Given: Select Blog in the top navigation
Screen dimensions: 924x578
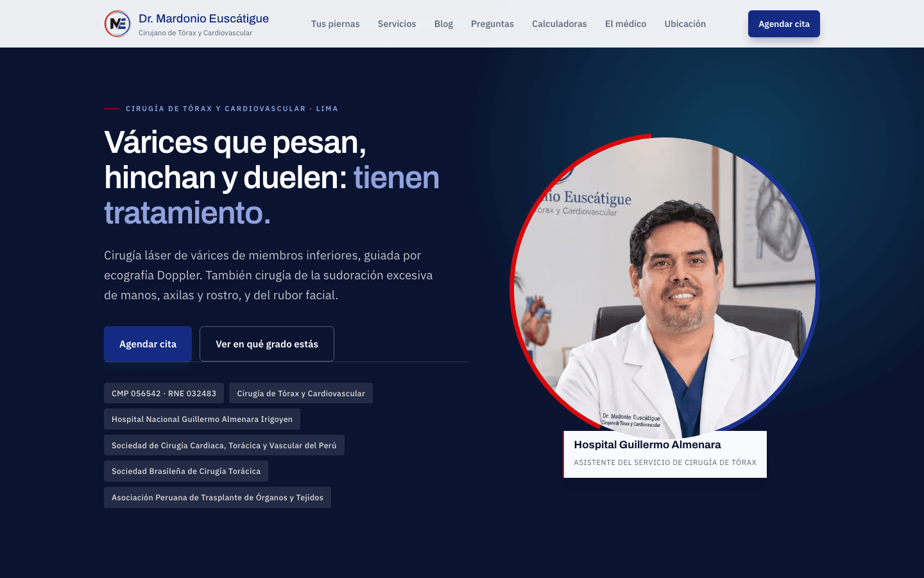Looking at the screenshot, I should [443, 24].
